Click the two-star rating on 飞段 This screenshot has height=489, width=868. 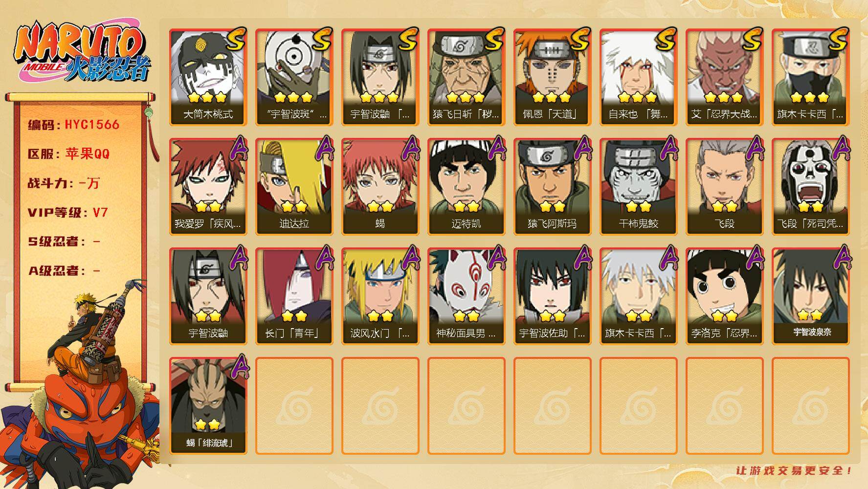pos(725,207)
